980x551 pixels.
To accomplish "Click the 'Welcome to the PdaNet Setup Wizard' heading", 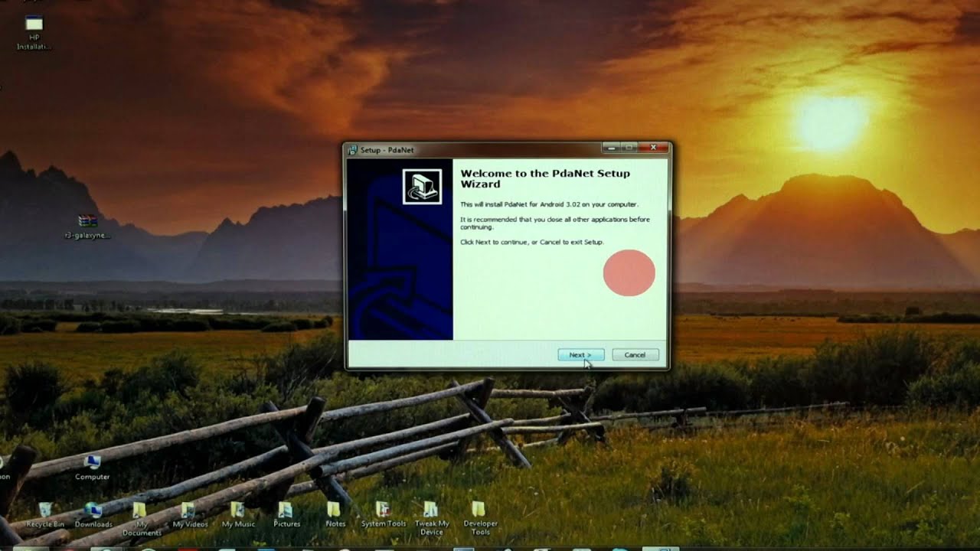I will tap(545, 178).
